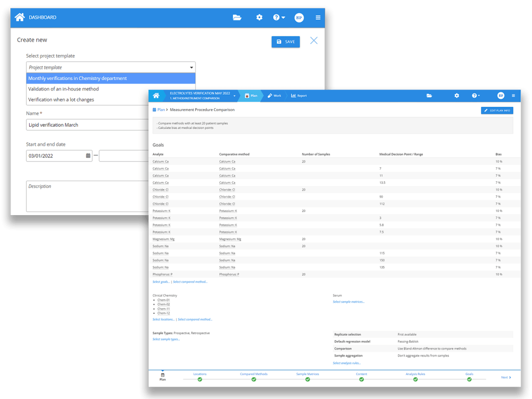532x399 pixels.
Task: Click the green checkmark under Analysis Rules
Action: [x=416, y=380]
